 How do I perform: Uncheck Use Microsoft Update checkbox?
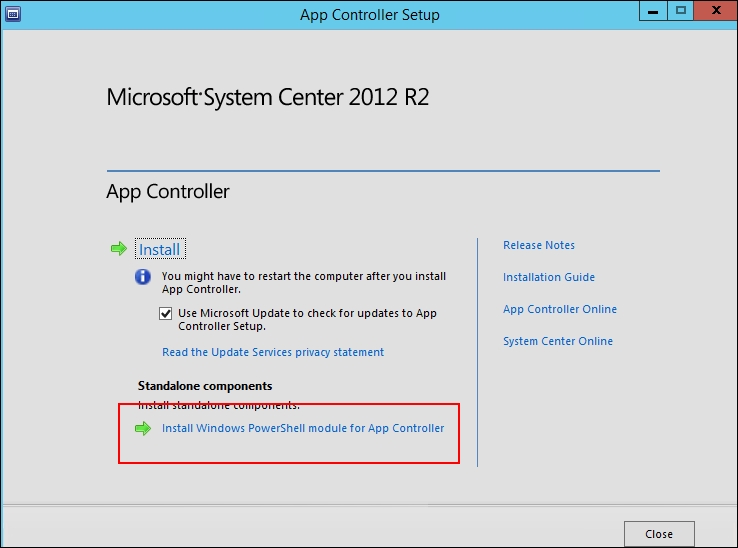pos(166,313)
